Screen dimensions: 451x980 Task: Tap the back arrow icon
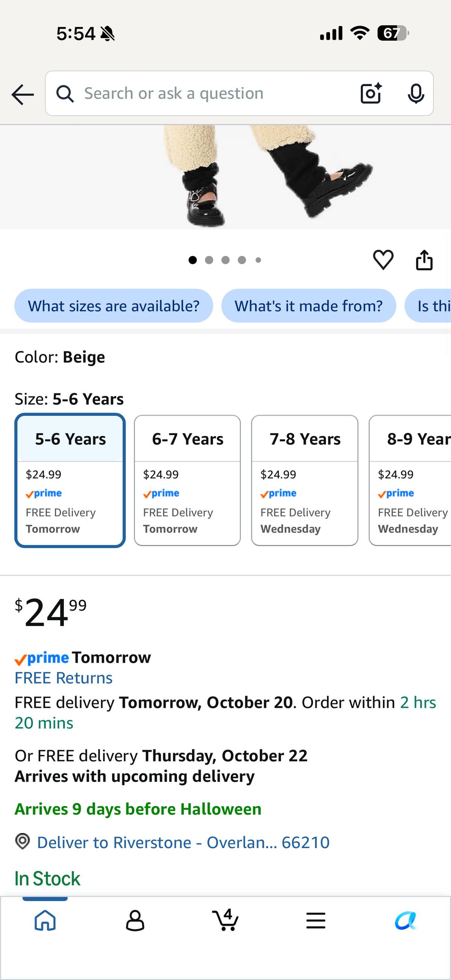point(23,94)
